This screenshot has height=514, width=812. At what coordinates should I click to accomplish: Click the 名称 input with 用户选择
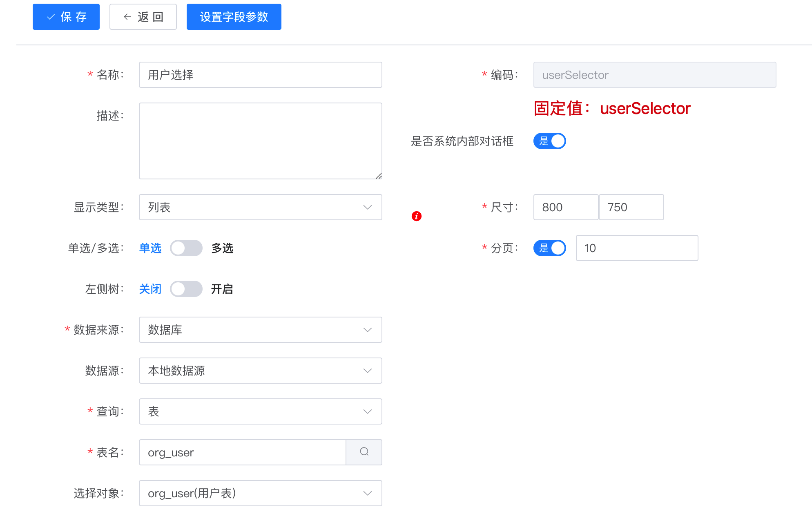coord(261,75)
